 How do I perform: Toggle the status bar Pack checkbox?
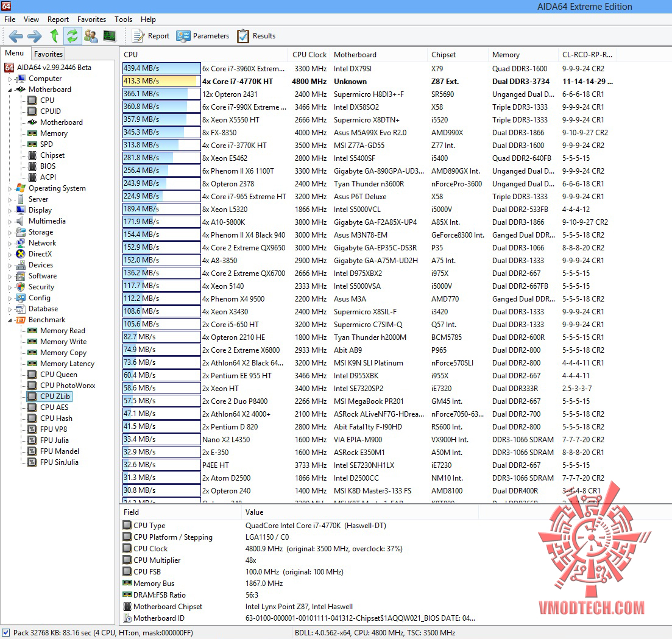[6, 632]
